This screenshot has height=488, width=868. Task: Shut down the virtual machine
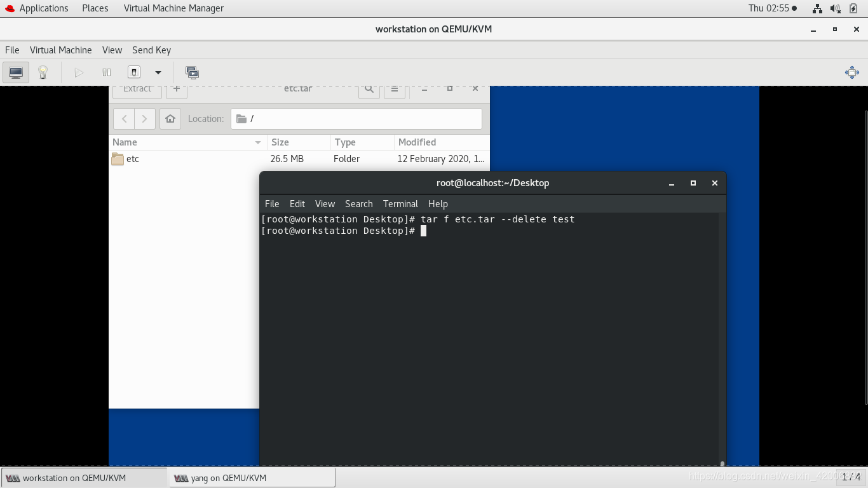point(134,72)
